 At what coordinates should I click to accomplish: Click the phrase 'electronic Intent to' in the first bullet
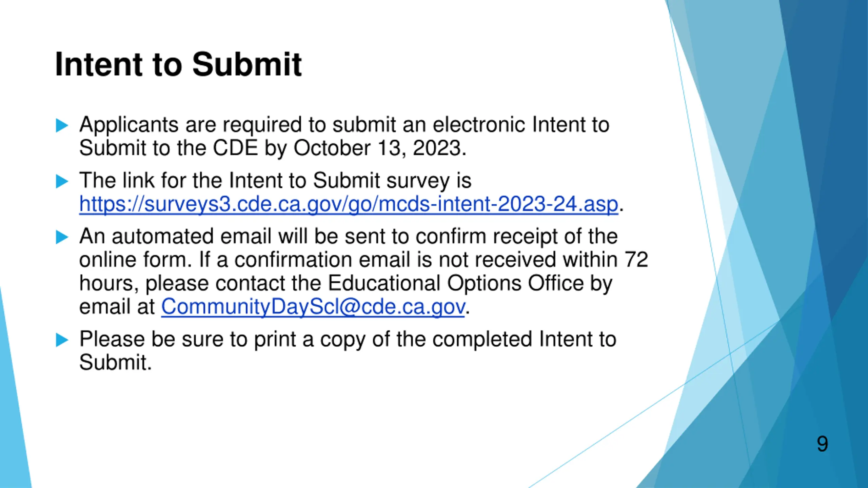(x=521, y=125)
